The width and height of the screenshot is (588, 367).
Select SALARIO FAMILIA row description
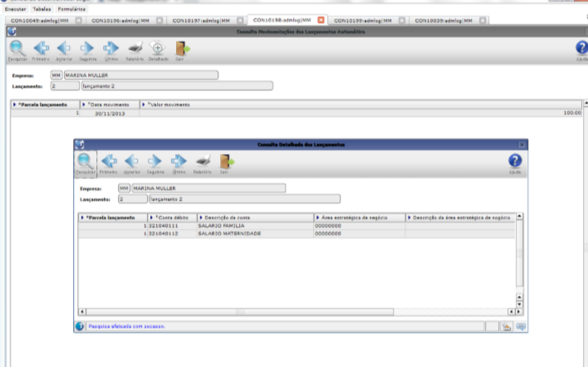(255, 226)
